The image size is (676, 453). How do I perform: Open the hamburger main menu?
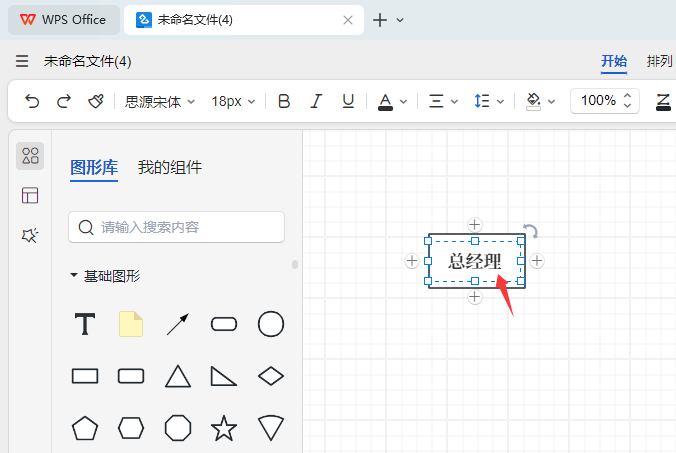[x=22, y=61]
